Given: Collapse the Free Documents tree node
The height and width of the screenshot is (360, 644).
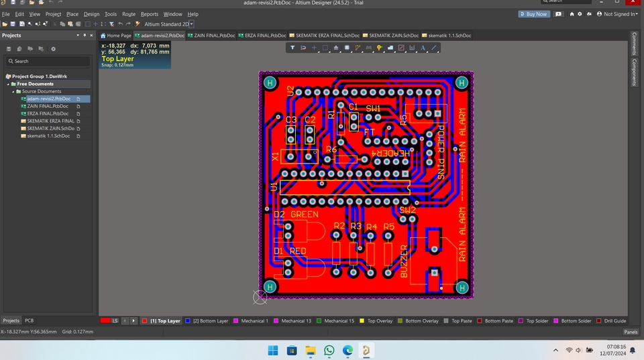Looking at the screenshot, I should click(x=8, y=84).
